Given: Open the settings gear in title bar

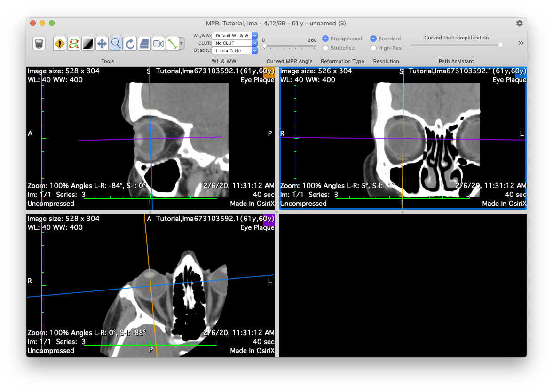Looking at the screenshot, I should coord(519,23).
